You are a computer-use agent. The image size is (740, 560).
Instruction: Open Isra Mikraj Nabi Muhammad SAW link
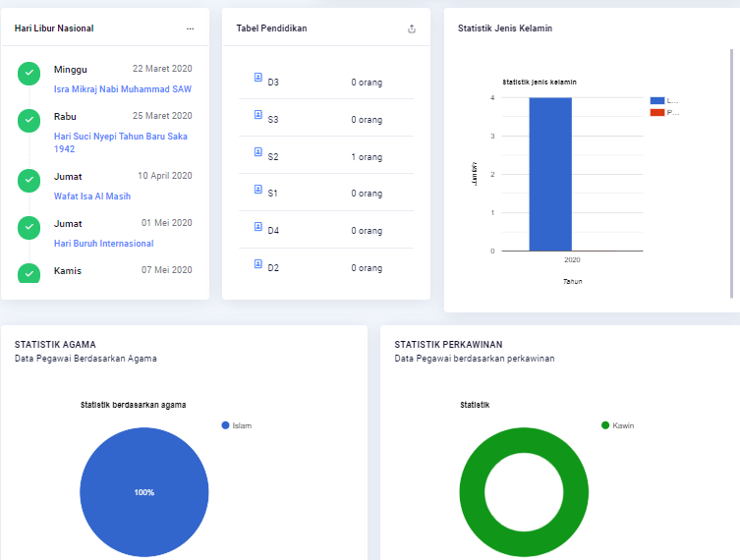tap(122, 89)
